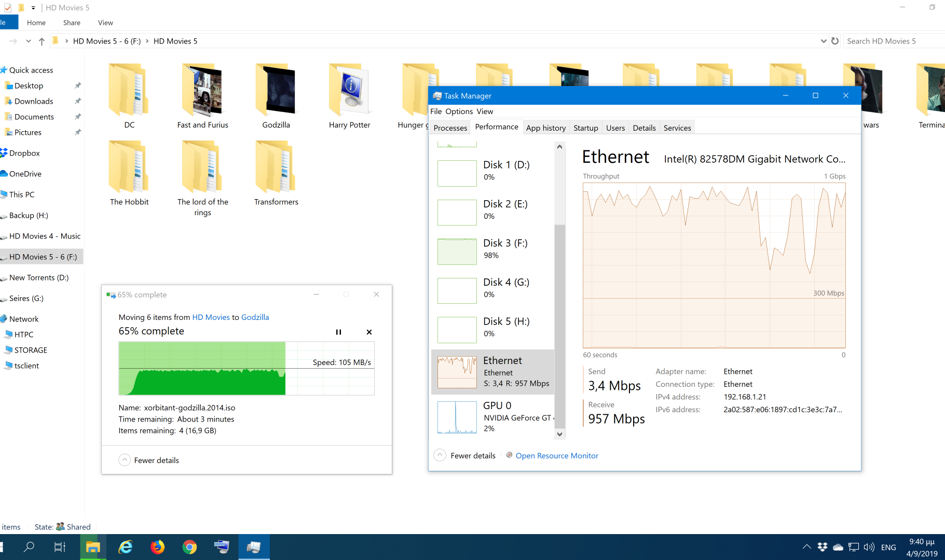Click the Search HD Movies 5 field

pyautogui.click(x=893, y=41)
